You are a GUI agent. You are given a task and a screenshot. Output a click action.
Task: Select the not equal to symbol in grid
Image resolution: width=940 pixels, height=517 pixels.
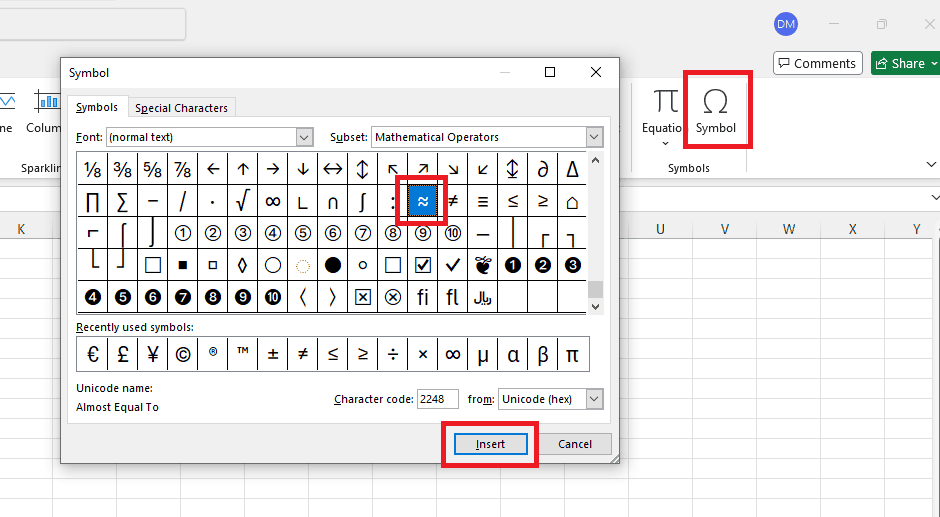tap(453, 202)
